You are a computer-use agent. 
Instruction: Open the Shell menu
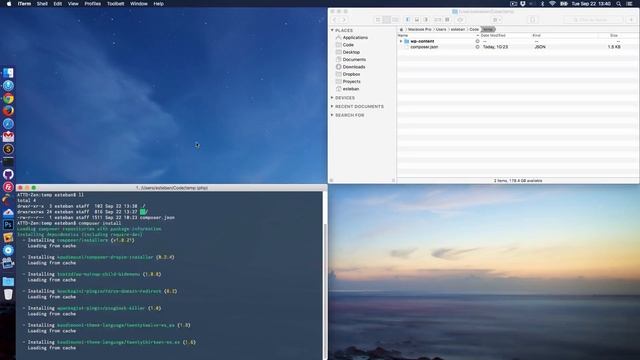(x=42, y=4)
